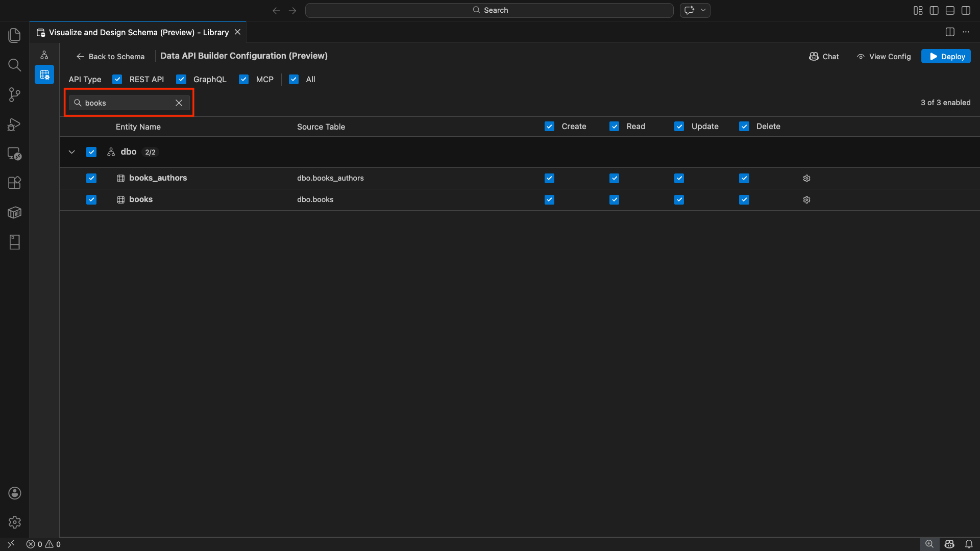
Task: Toggle the notifications bell in the status bar
Action: point(969,544)
